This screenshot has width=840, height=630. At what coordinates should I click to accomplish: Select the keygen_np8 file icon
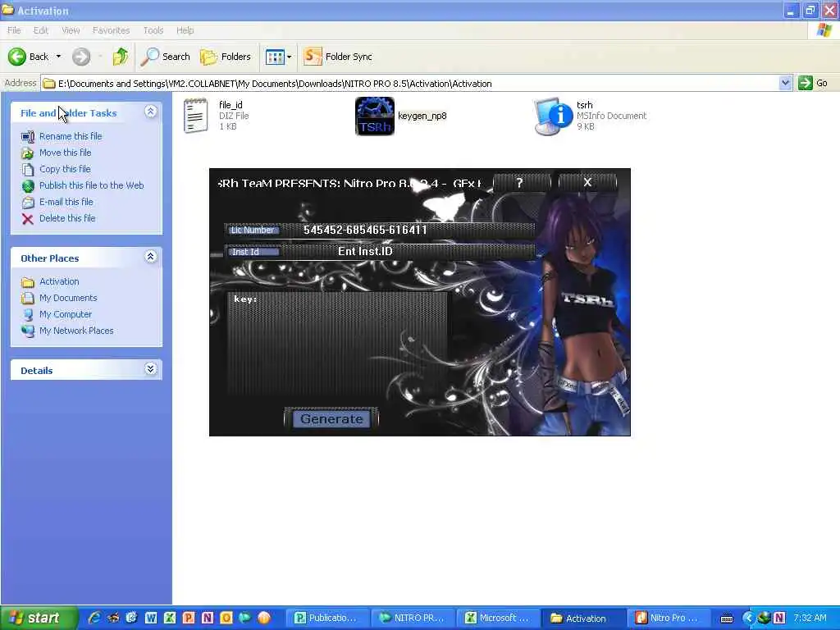point(374,116)
